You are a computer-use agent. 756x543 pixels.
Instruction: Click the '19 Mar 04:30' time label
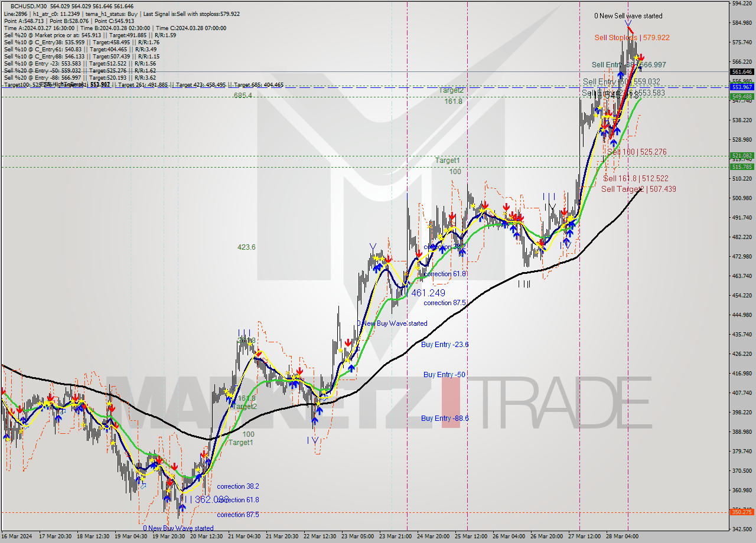pos(131,537)
